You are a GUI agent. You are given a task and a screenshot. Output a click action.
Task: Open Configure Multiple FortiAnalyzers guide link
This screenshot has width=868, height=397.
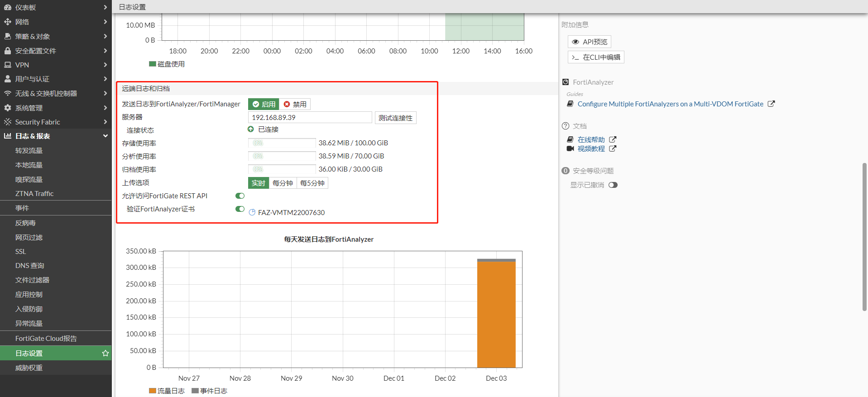tap(670, 104)
